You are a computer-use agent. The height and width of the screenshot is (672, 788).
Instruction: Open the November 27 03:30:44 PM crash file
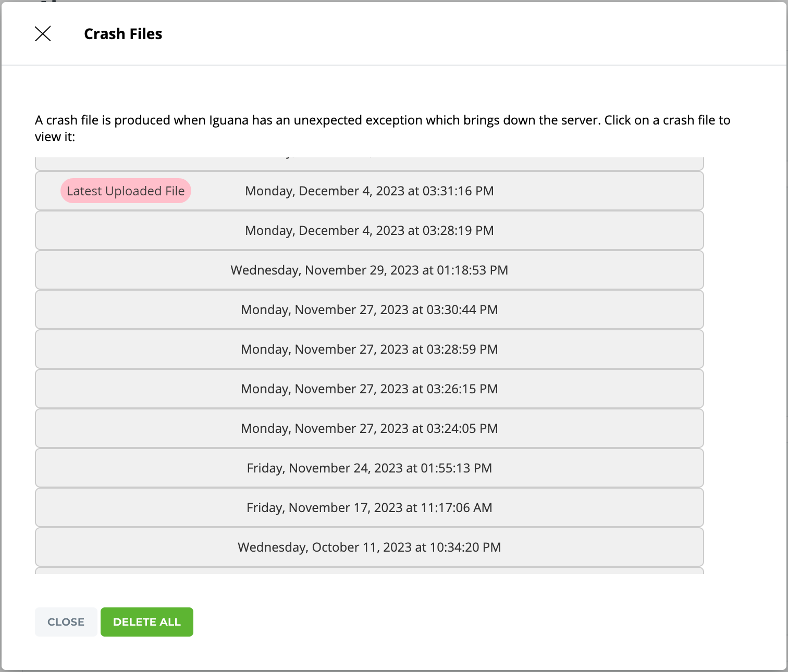[369, 310]
